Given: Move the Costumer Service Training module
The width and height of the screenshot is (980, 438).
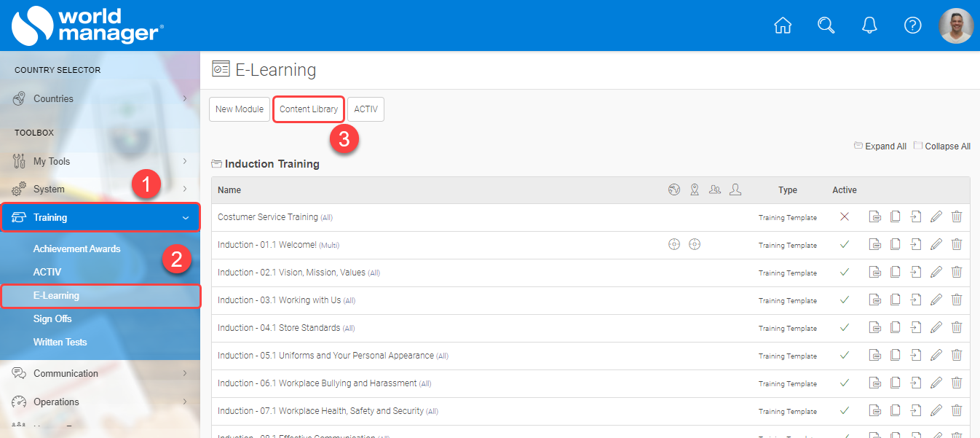Looking at the screenshot, I should click(x=916, y=216).
